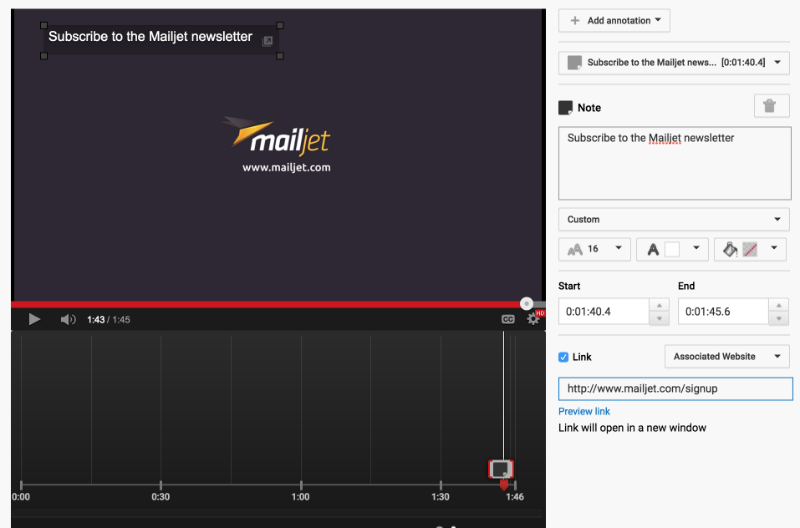
Task: Open the video settings gear
Action: click(533, 319)
